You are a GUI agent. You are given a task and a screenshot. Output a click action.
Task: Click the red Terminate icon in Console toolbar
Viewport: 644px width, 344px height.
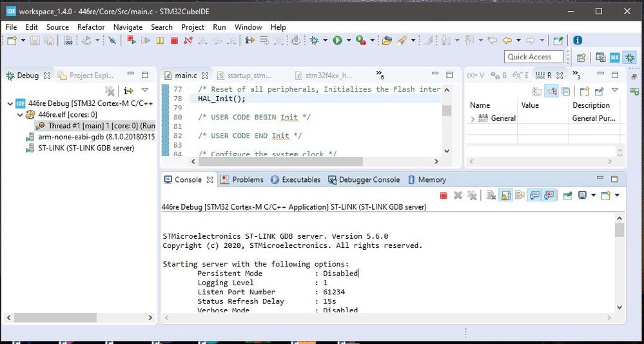[x=444, y=196]
